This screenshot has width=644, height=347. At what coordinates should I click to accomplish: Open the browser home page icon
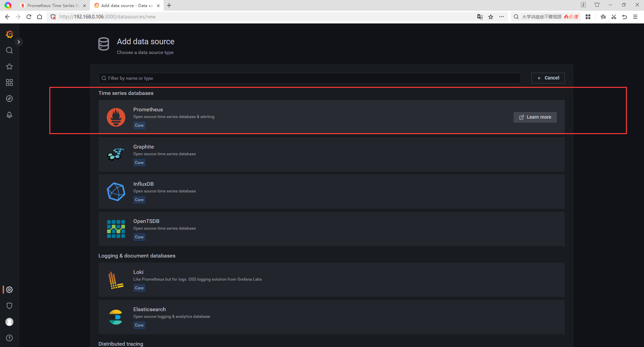40,17
